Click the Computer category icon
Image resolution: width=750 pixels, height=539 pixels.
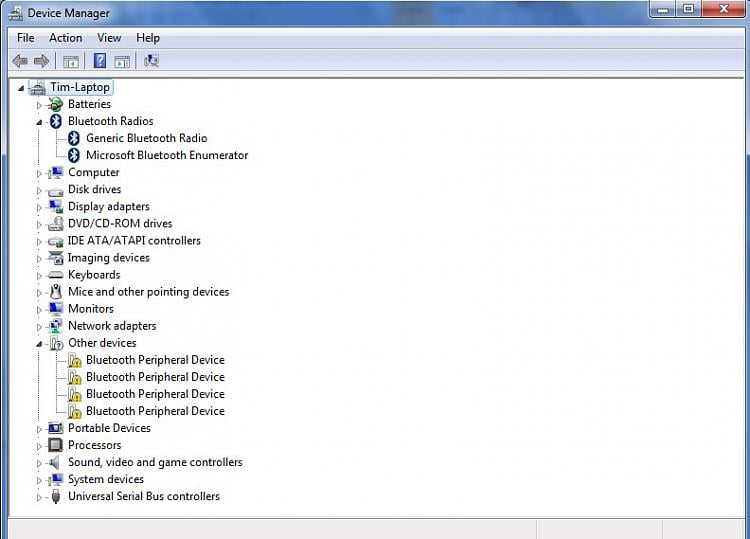(55, 173)
